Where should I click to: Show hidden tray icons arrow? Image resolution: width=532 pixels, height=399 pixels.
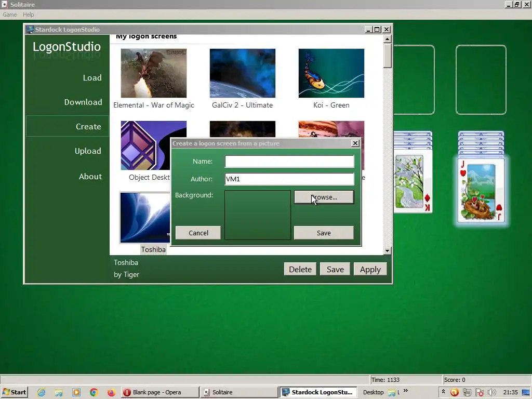pyautogui.click(x=443, y=392)
